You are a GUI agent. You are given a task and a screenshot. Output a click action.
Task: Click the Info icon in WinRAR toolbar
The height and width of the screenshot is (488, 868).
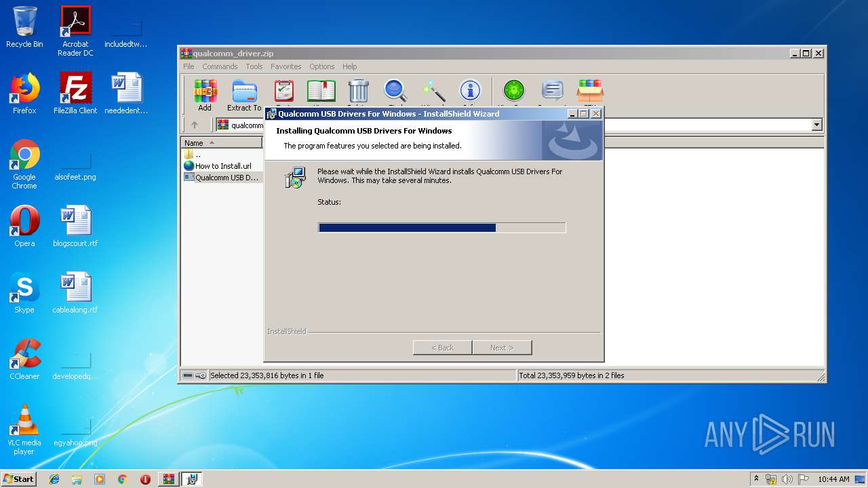tap(470, 91)
